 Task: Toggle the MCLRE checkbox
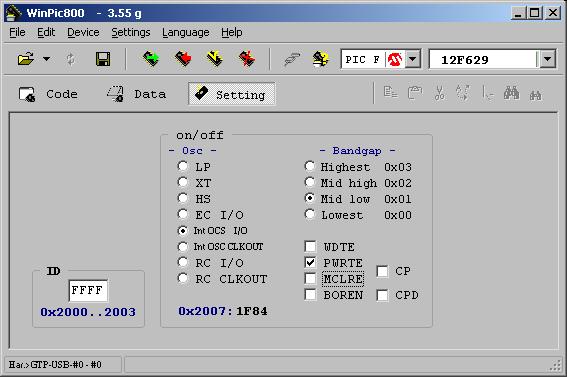coord(310,279)
